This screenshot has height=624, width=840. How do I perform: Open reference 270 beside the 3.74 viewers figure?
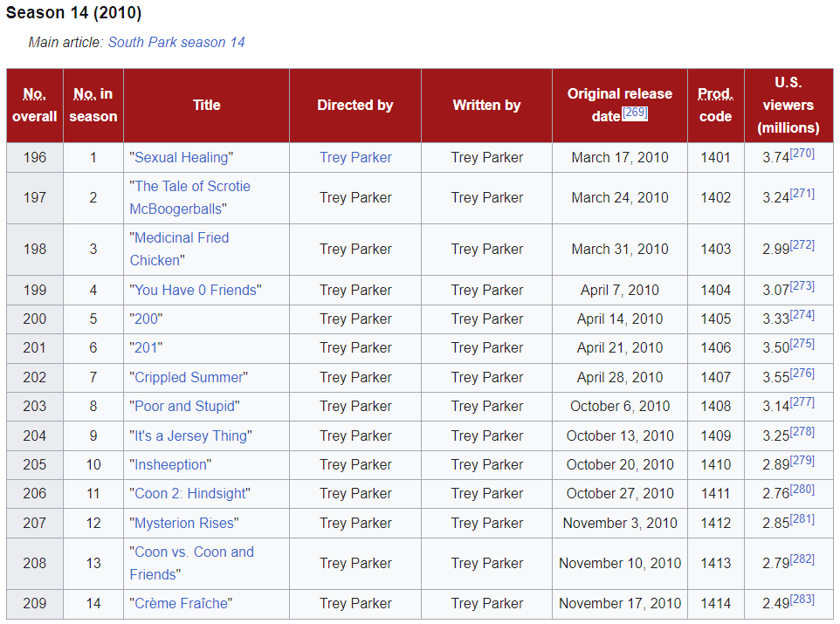(x=802, y=154)
